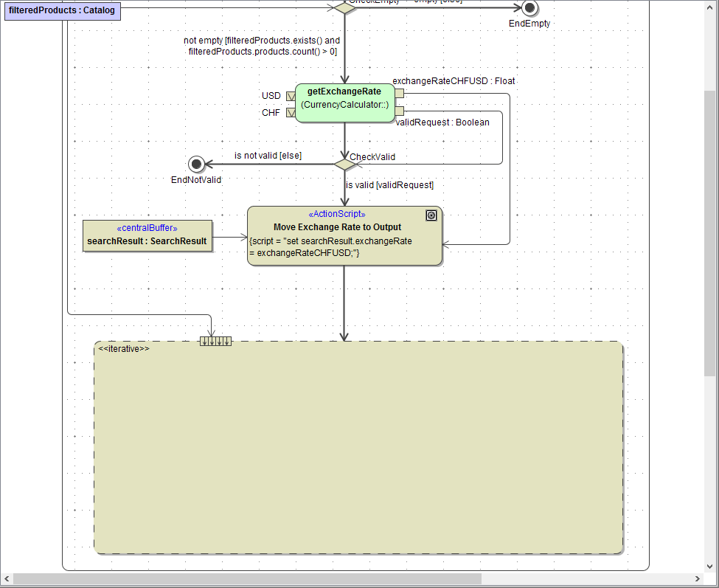Viewport: 719px width, 588px height.
Task: Click the CheckEmpty decision diamond at top
Action: pos(344,6)
